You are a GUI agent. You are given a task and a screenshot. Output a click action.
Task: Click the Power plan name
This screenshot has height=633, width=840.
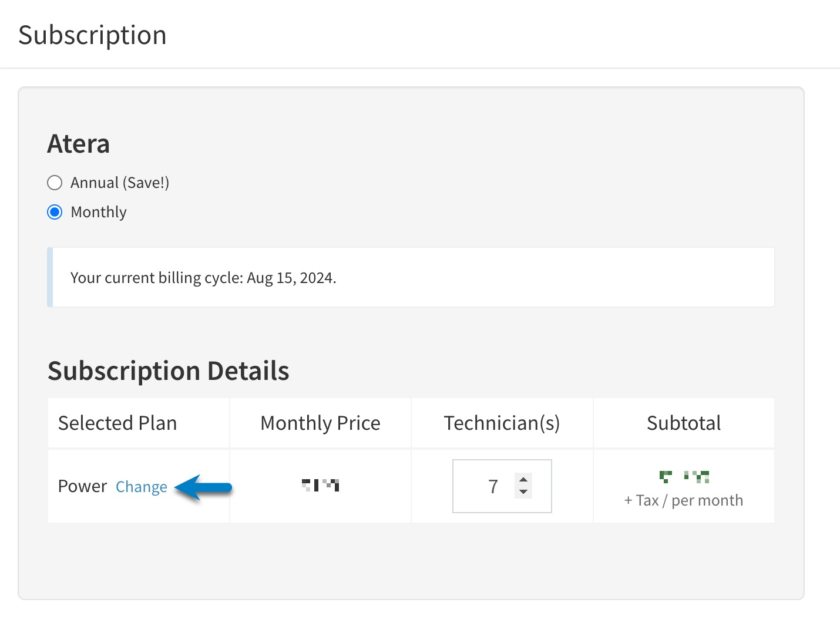coord(82,486)
